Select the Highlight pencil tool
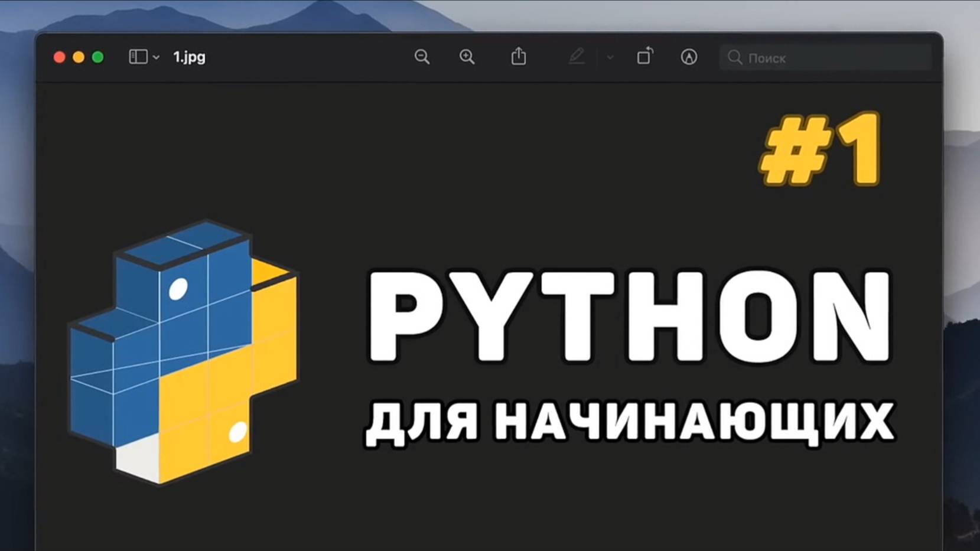This screenshot has height=551, width=980. point(577,57)
